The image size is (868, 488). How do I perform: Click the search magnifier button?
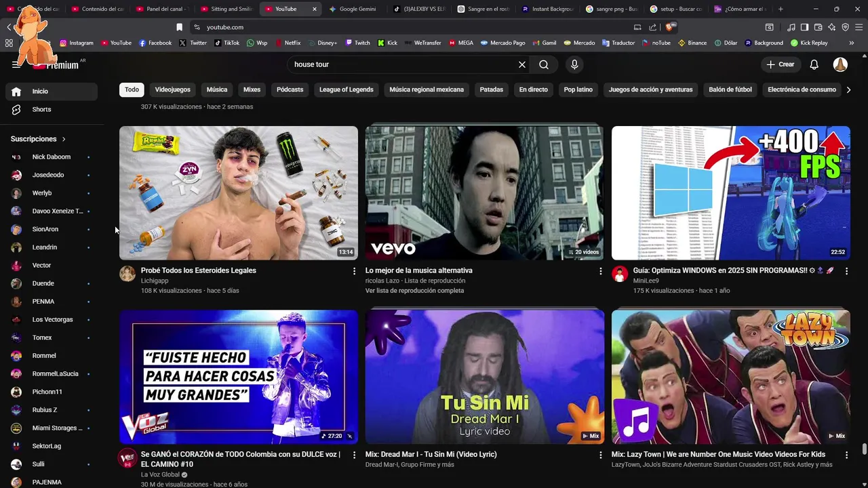coord(544,64)
